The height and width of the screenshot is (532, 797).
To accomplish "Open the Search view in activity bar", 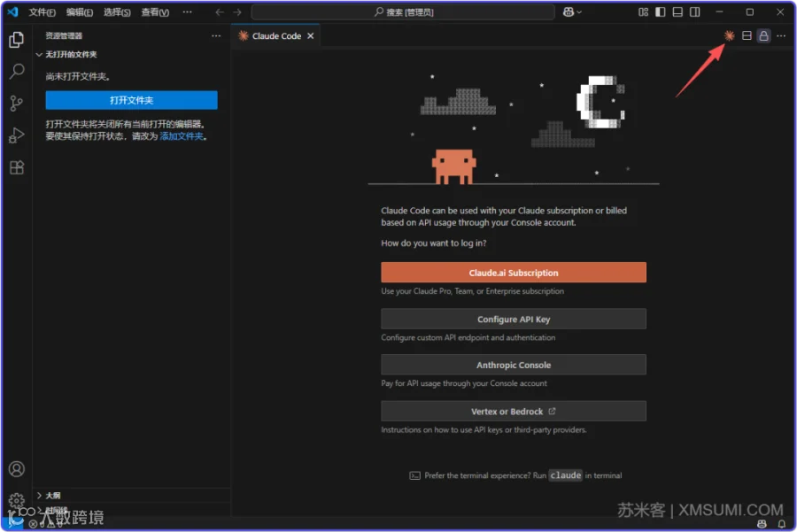I will (x=16, y=71).
